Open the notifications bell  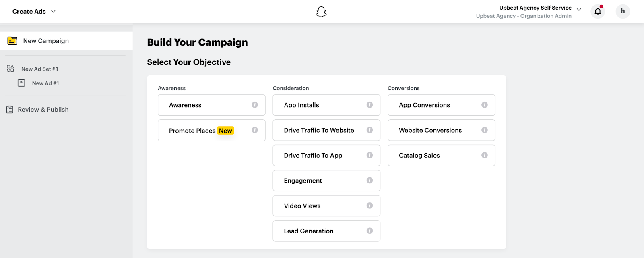click(598, 11)
